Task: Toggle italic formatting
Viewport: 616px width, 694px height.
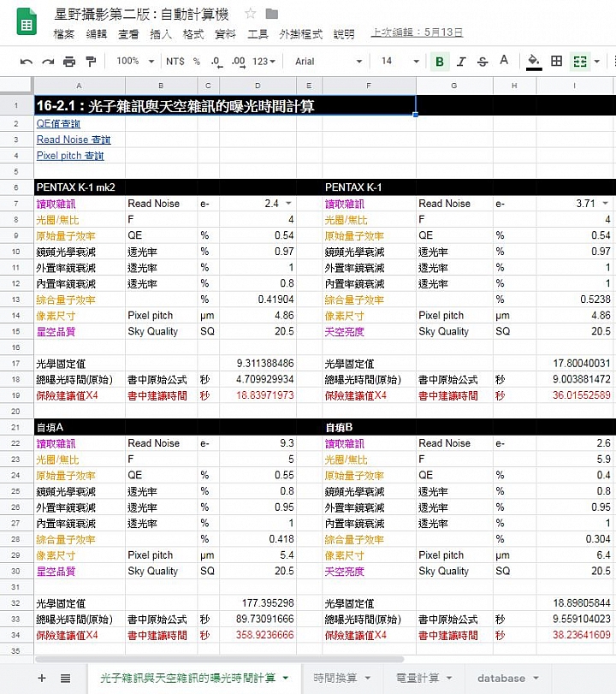Action: 461,62
